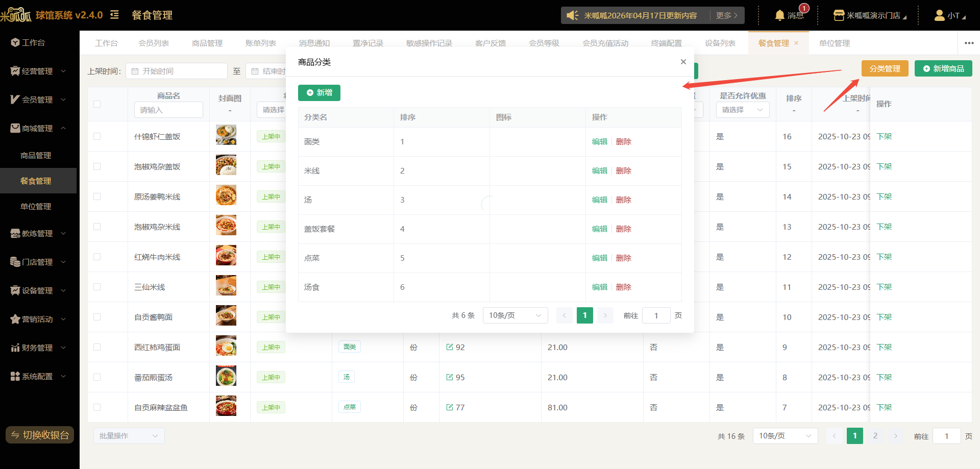Click stock edit icon for 西红柿鸡蛋面
The height and width of the screenshot is (469, 980).
pyautogui.click(x=450, y=347)
